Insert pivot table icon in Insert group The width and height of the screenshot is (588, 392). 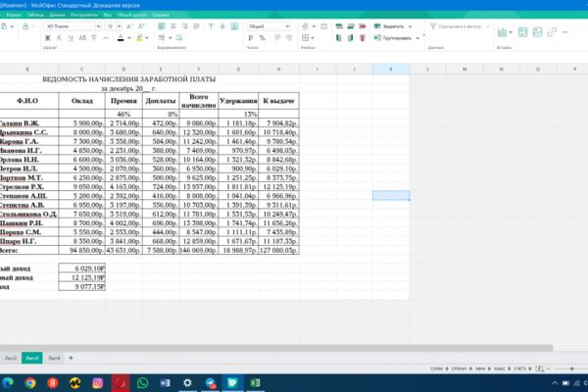522,32
